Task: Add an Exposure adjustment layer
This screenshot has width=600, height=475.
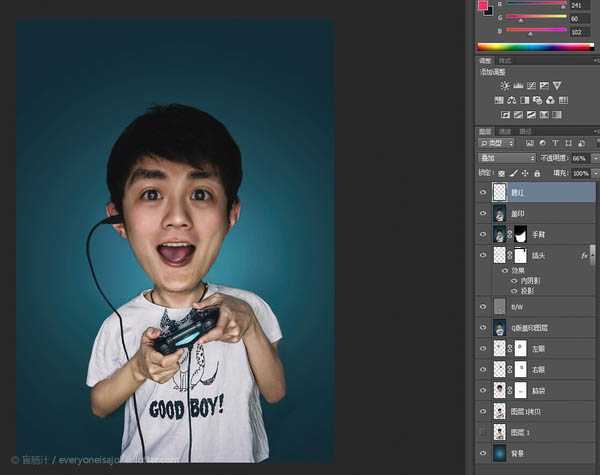Action: (544, 86)
